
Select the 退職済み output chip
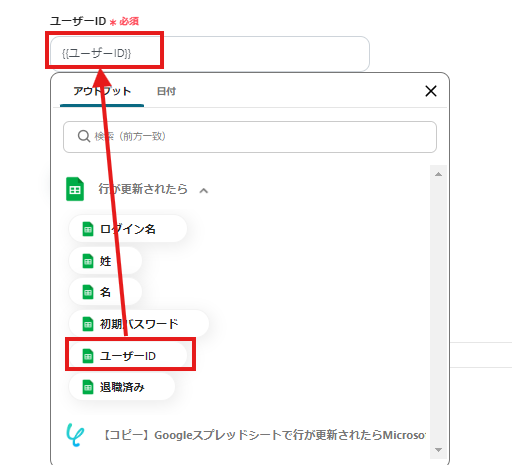click(122, 387)
